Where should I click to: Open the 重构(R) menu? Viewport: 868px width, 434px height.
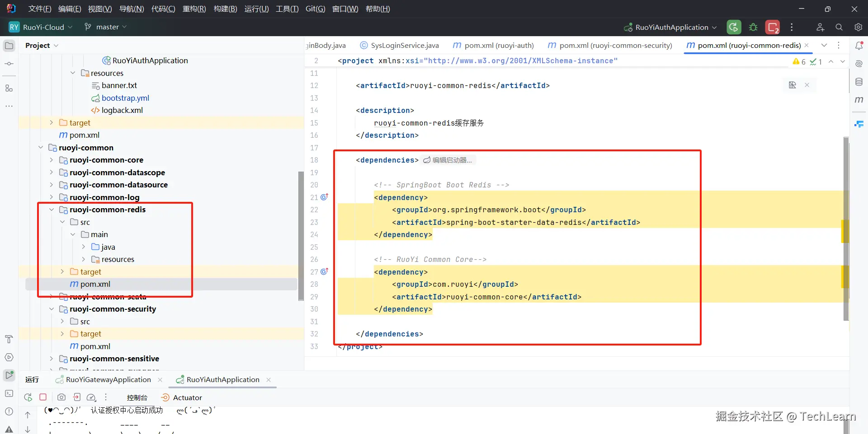[194, 9]
